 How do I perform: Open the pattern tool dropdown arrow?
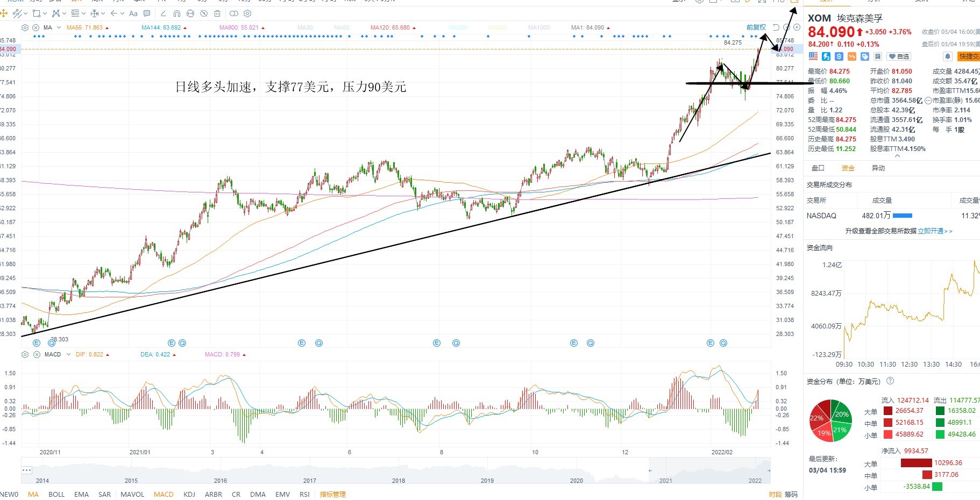point(64,13)
